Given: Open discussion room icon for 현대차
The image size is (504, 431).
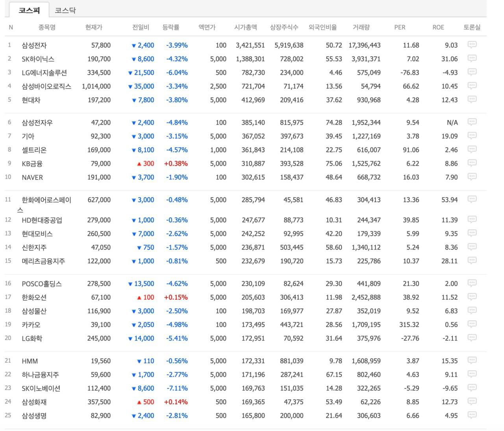Looking at the screenshot, I should (472, 99).
